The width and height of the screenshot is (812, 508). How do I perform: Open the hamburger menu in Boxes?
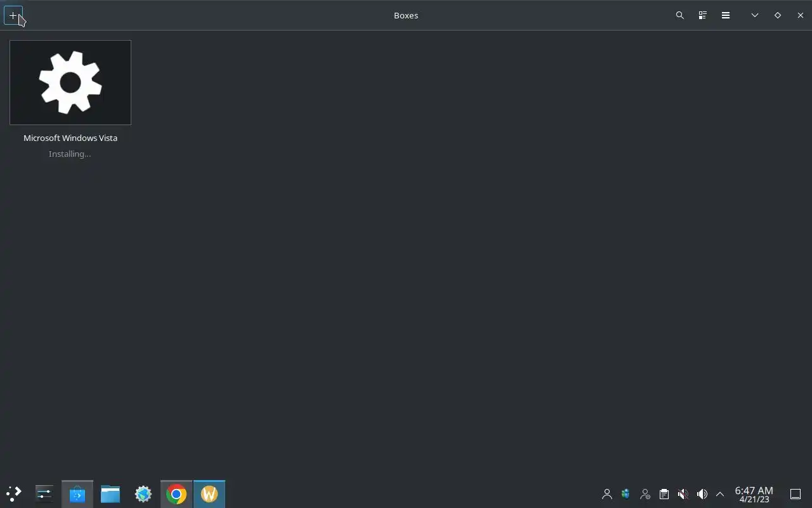pyautogui.click(x=726, y=15)
